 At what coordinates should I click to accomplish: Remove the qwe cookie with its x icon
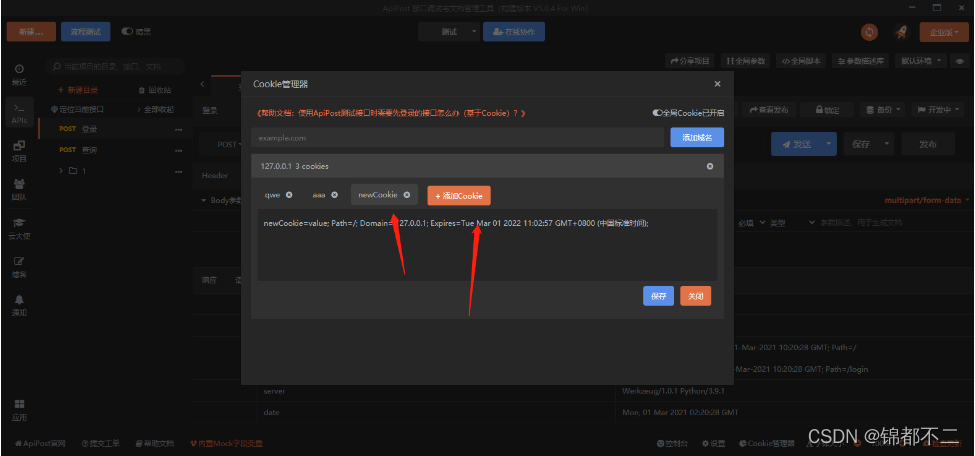pyautogui.click(x=289, y=195)
